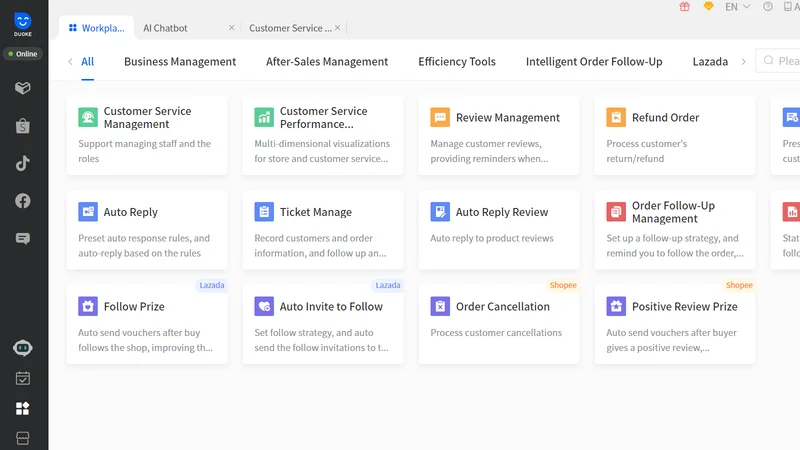Screen dimensions: 800x450
Task: Open the workplace apps grid icon
Action: [22, 408]
